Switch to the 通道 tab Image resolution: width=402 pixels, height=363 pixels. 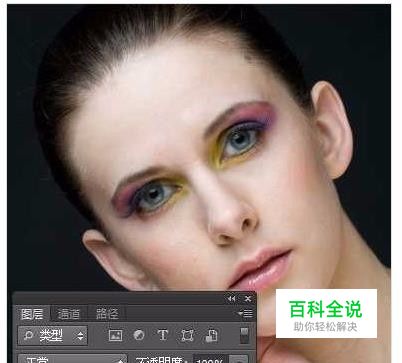click(x=69, y=314)
